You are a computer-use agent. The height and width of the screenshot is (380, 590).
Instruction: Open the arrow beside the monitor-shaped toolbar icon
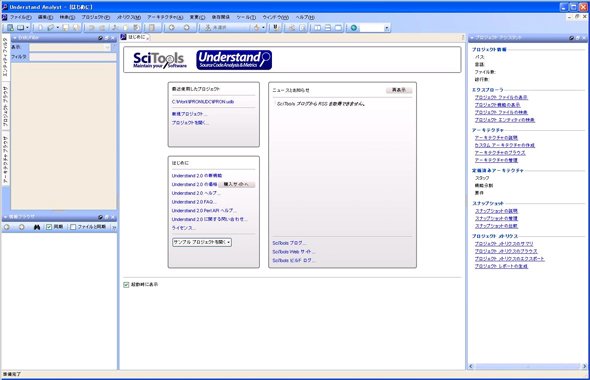coord(27,28)
